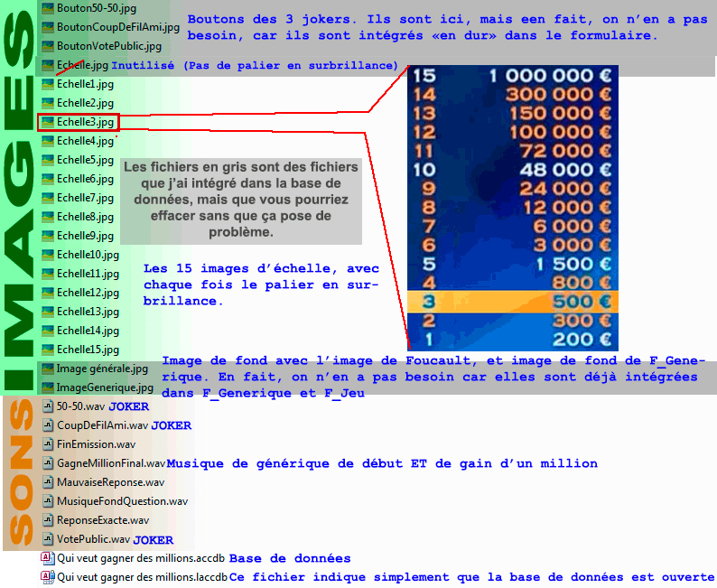
Task: Click the file name Echelle10.jpg
Action: (88, 255)
